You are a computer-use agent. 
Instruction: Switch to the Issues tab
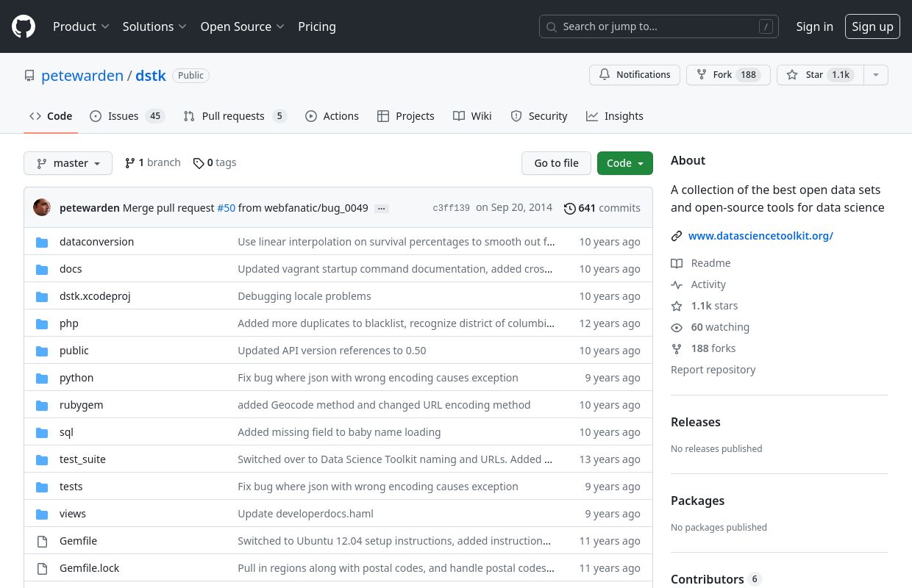tap(126, 116)
